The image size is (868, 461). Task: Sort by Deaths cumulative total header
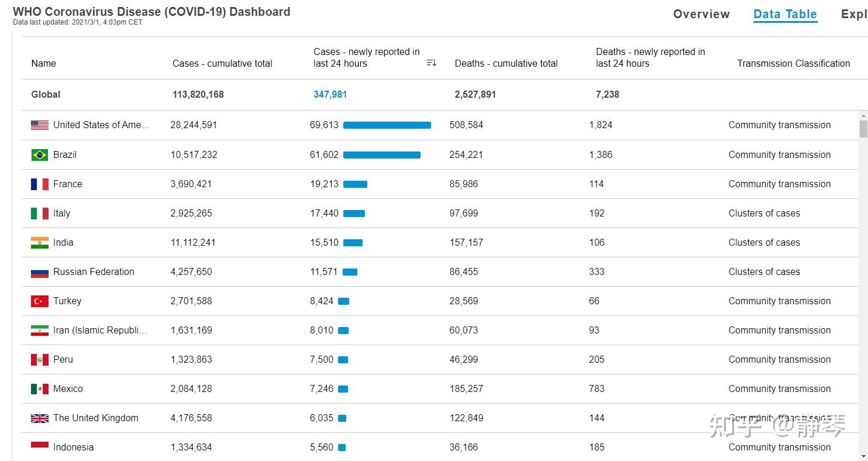(507, 63)
